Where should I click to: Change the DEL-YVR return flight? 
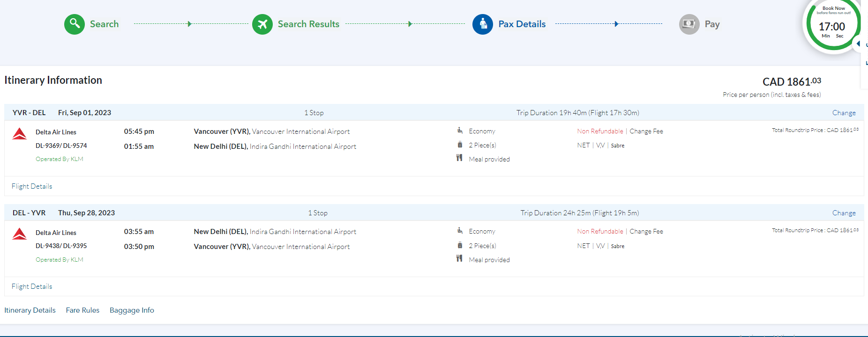pyautogui.click(x=844, y=213)
